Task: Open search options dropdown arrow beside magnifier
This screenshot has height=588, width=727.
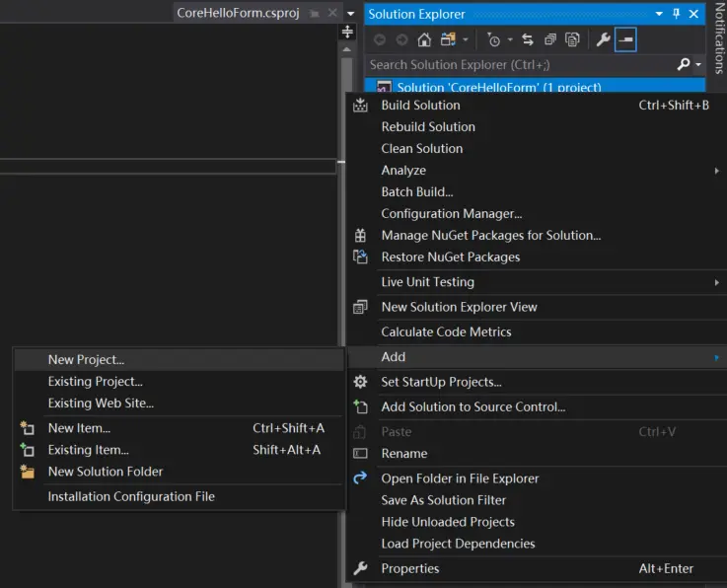Action: (698, 64)
